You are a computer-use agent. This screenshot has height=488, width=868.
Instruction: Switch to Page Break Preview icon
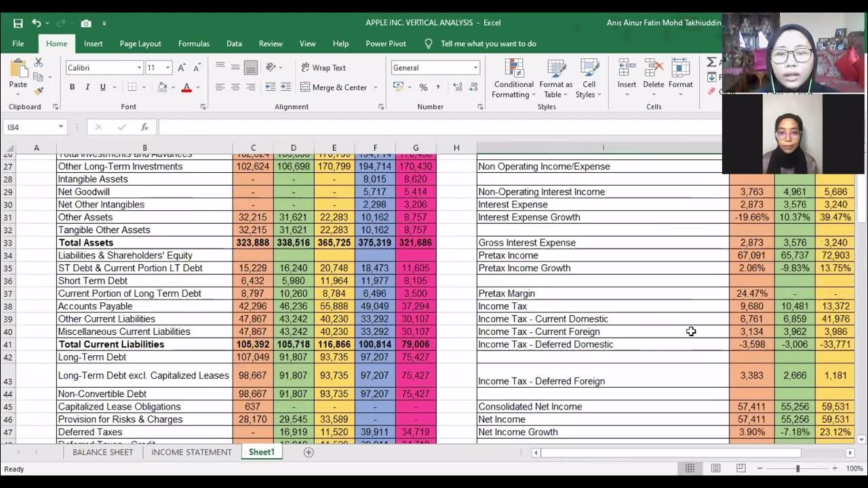741,468
